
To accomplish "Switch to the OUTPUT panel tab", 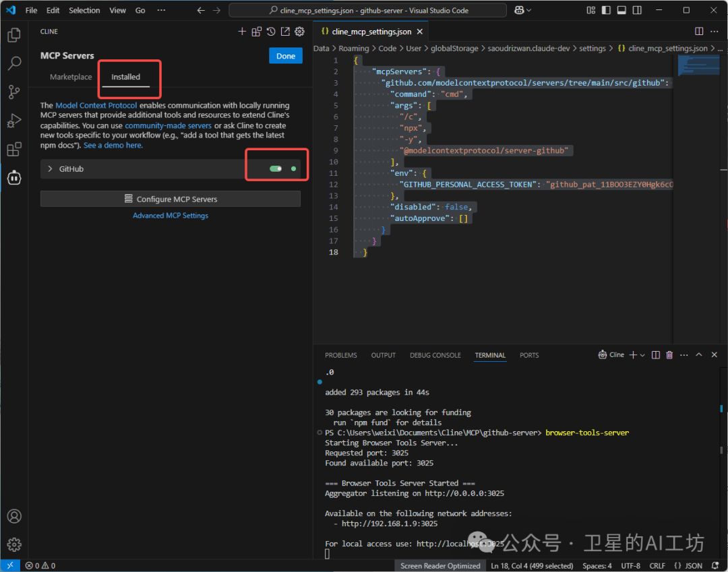I will (x=383, y=355).
